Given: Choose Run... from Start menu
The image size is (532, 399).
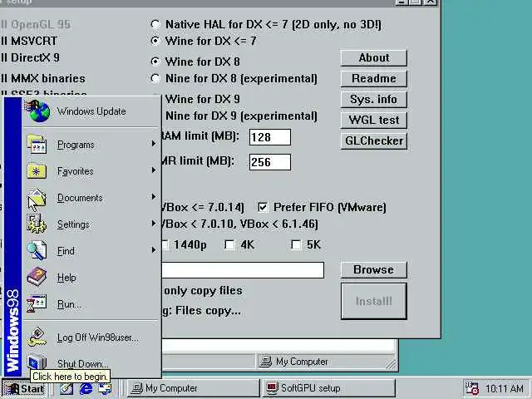Looking at the screenshot, I should click(91, 304).
